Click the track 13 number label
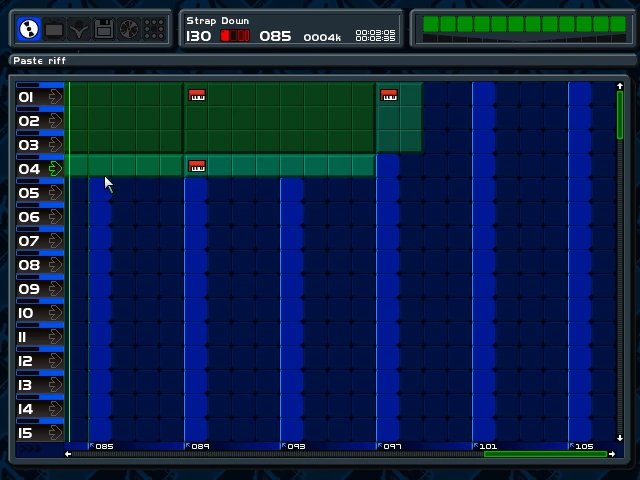 point(26,385)
